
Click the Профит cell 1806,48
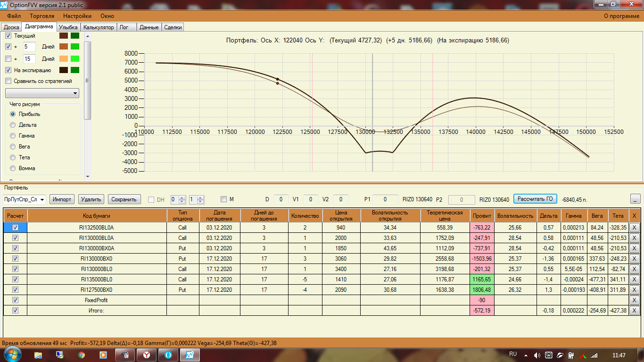pos(481,289)
